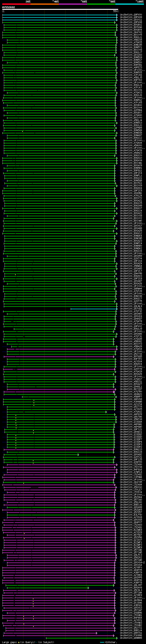Click the cyan =100char scale marker

[x=102, y=642]
